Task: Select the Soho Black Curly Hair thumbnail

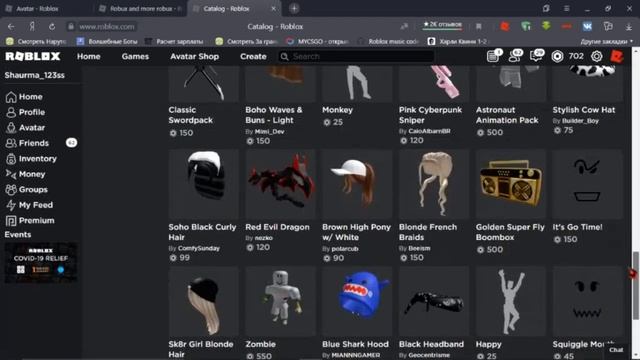Action: [x=204, y=184]
